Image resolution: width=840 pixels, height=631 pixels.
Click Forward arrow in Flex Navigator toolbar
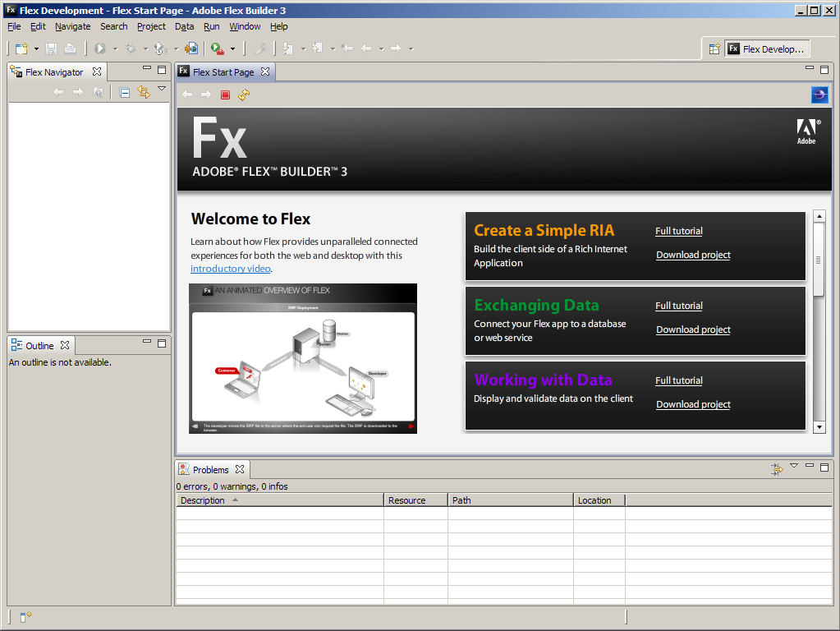point(78,92)
